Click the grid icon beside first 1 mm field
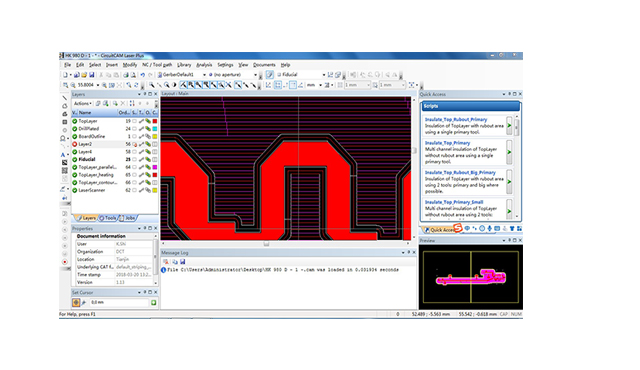This screenshot has width=640, height=370. [340, 85]
